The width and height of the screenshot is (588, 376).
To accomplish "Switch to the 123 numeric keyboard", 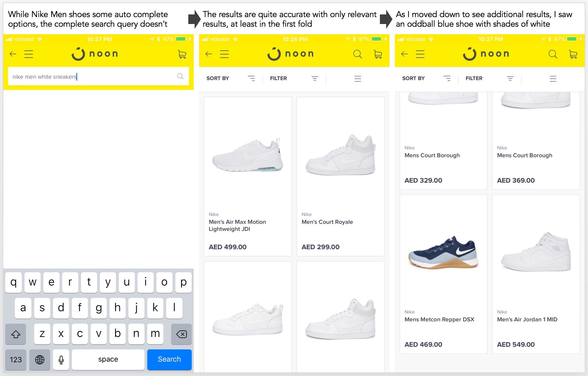I will click(16, 359).
